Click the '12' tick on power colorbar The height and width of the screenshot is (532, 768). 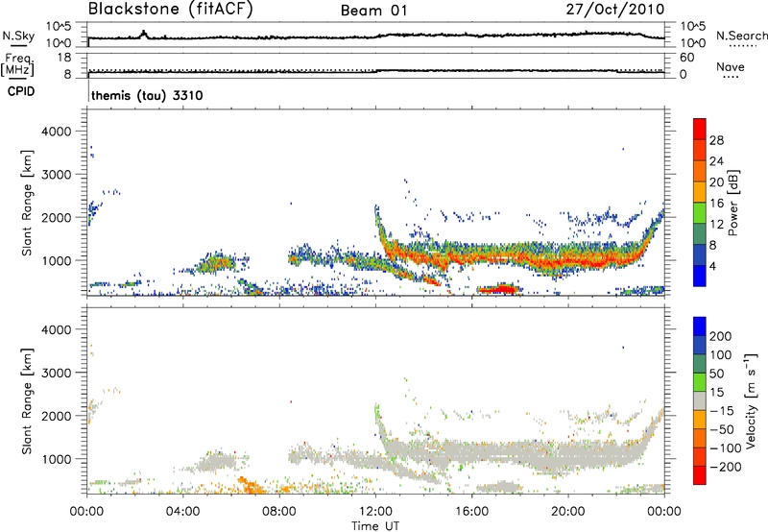(x=716, y=225)
